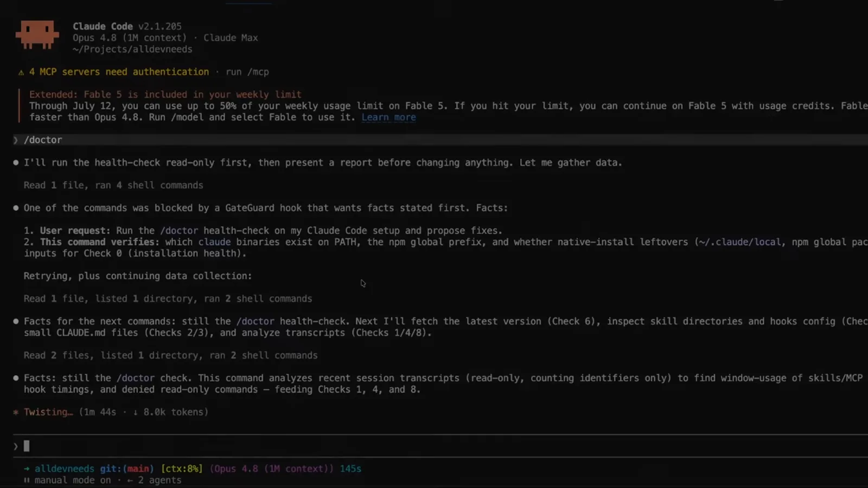Click 'Extended: Fable 5 is included' heading
868x488 pixels.
165,94
